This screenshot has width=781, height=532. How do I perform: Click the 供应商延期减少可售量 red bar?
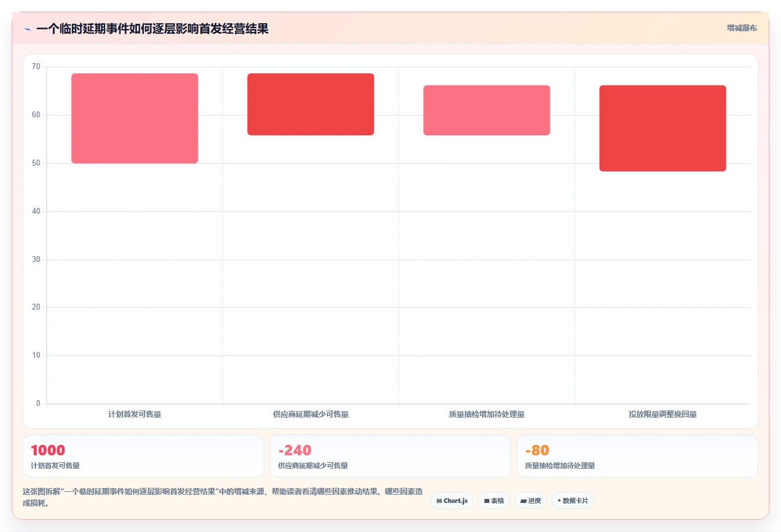point(311,105)
